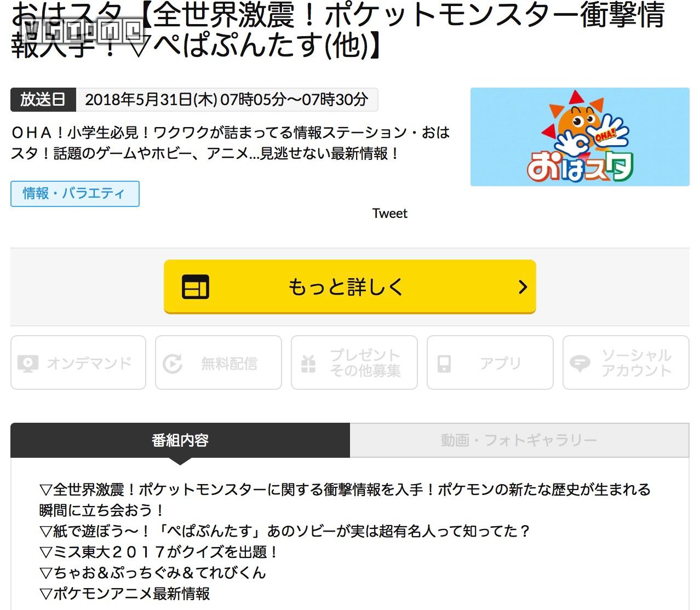700x610 pixels.
Task: Open the アプリ button
Action: point(490,362)
